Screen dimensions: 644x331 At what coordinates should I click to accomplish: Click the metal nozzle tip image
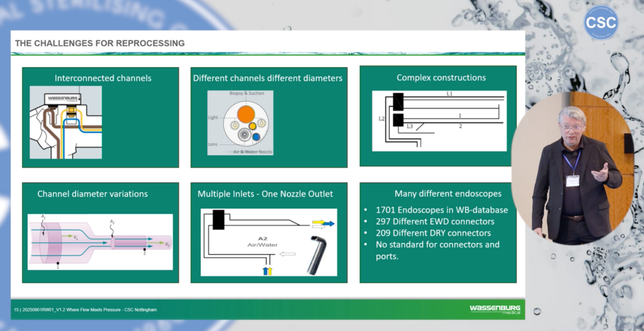click(317, 255)
